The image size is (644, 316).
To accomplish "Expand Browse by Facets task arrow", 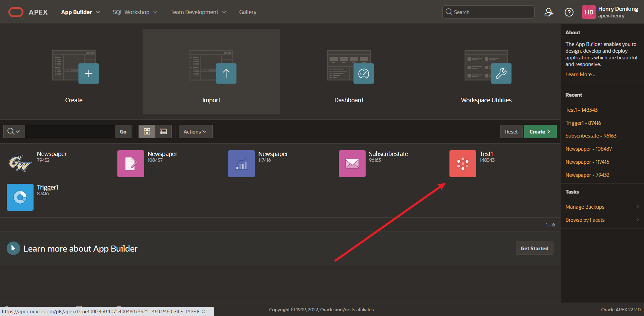I will click(x=637, y=220).
